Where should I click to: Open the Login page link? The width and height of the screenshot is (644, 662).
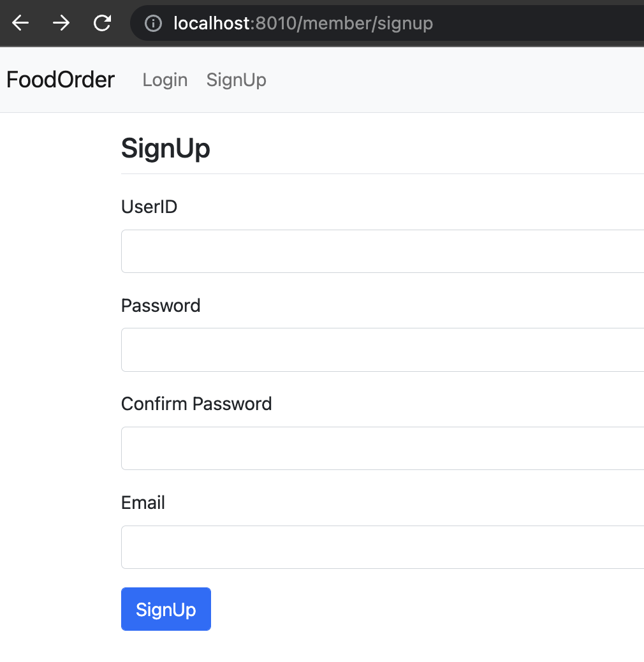(165, 80)
